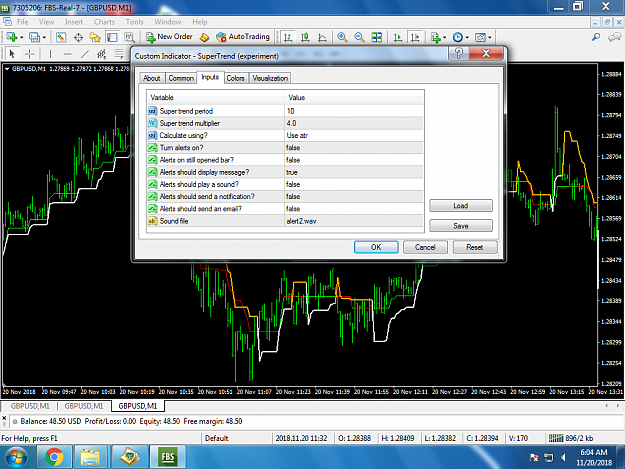625x469 pixels.
Task: Switch to the Visualization tab
Action: tap(270, 78)
